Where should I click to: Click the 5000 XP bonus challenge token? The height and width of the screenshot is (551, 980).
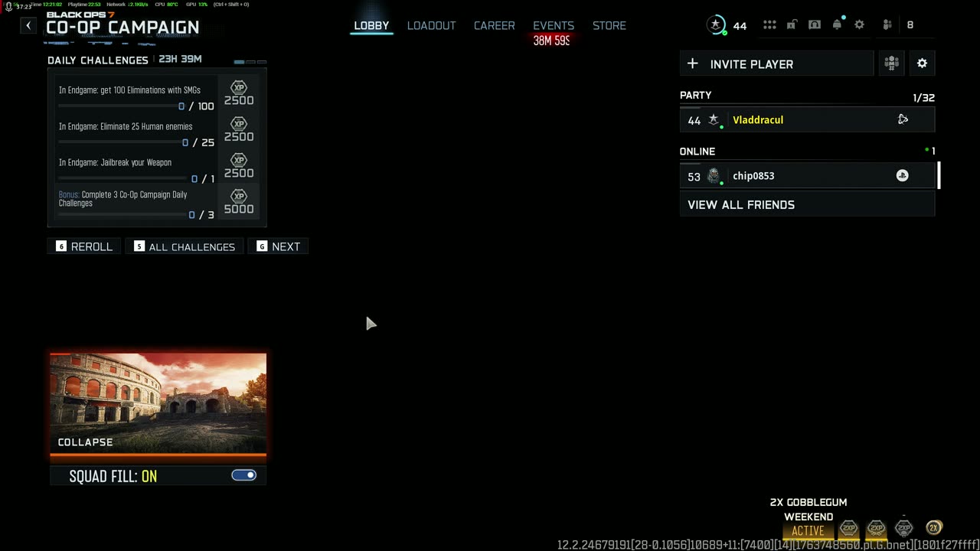239,202
